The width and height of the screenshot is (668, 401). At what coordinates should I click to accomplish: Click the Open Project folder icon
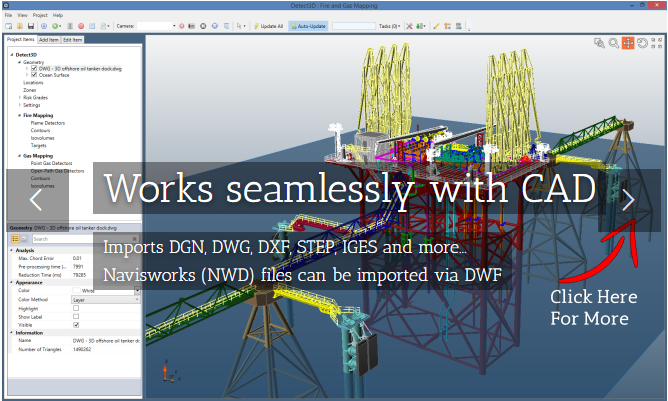[x=20, y=26]
